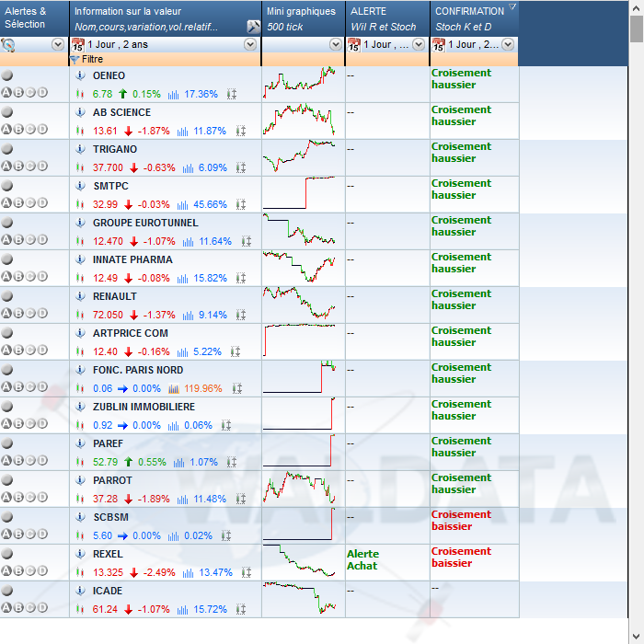
Task: Open info icon for OENEO
Action: (81, 75)
